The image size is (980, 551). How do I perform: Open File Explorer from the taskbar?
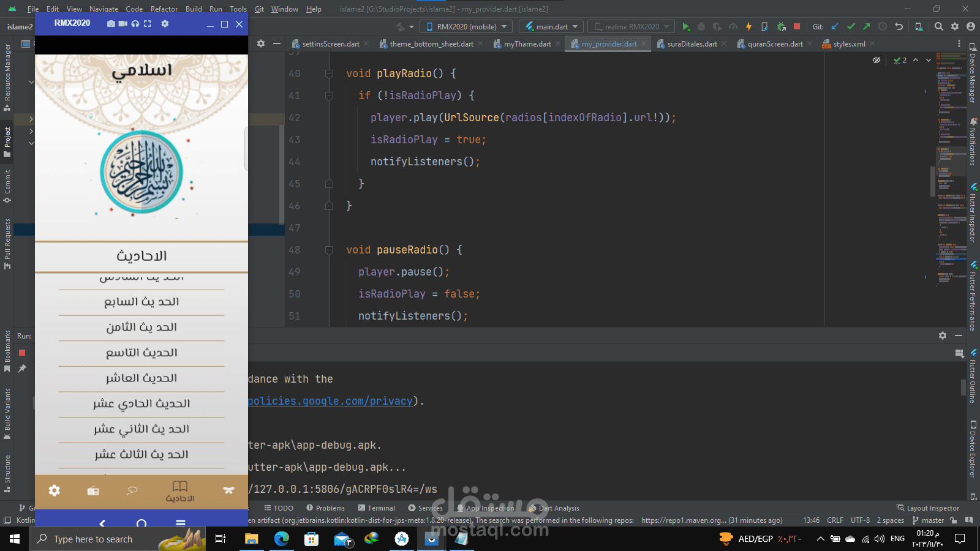(251, 539)
